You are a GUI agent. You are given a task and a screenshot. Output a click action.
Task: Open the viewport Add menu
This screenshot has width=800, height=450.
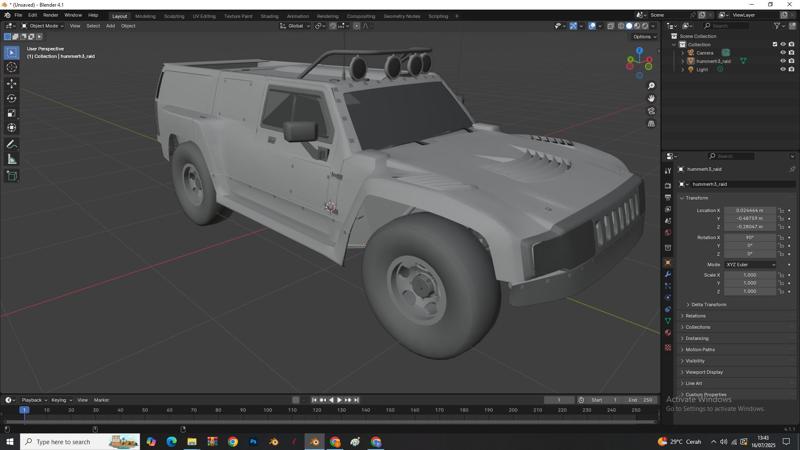click(x=110, y=26)
